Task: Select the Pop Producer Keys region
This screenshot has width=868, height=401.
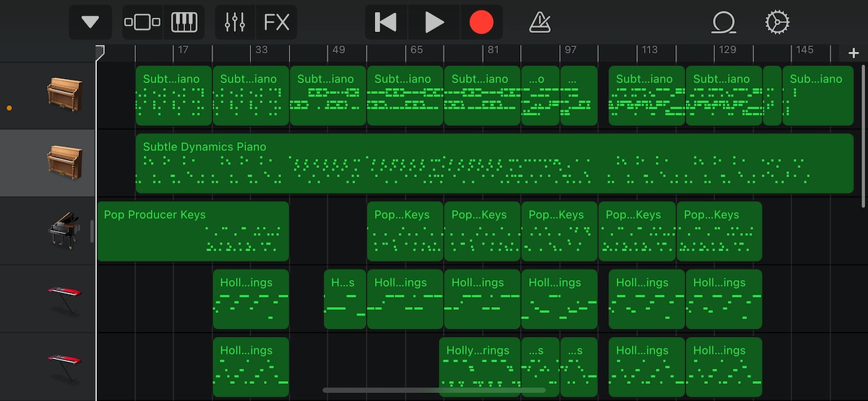Action: pyautogui.click(x=193, y=231)
